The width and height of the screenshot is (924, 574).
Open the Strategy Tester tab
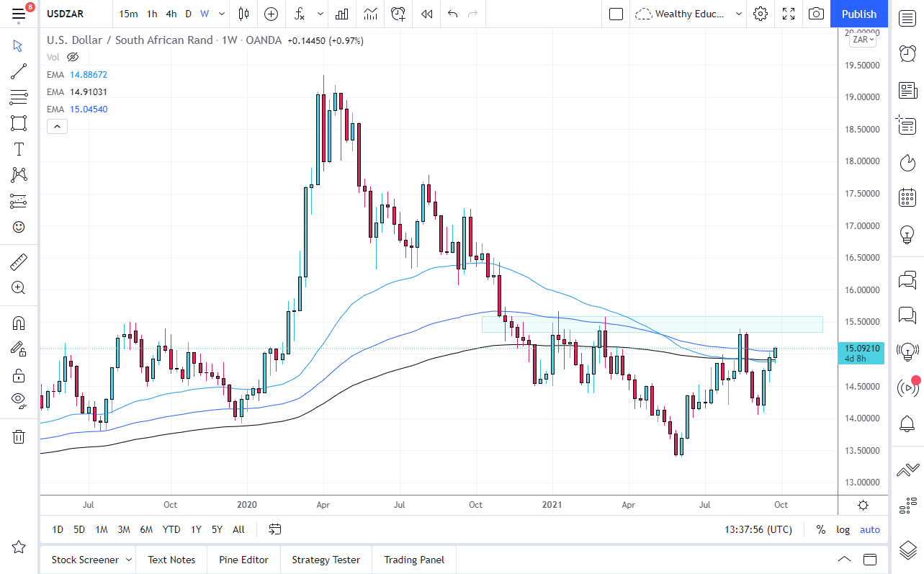point(326,560)
